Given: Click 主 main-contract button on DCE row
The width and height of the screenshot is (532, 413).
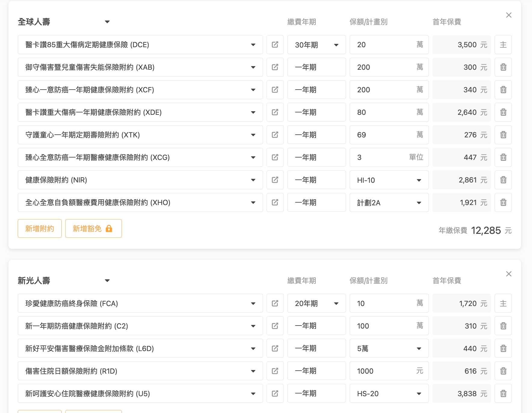Looking at the screenshot, I should (503, 45).
